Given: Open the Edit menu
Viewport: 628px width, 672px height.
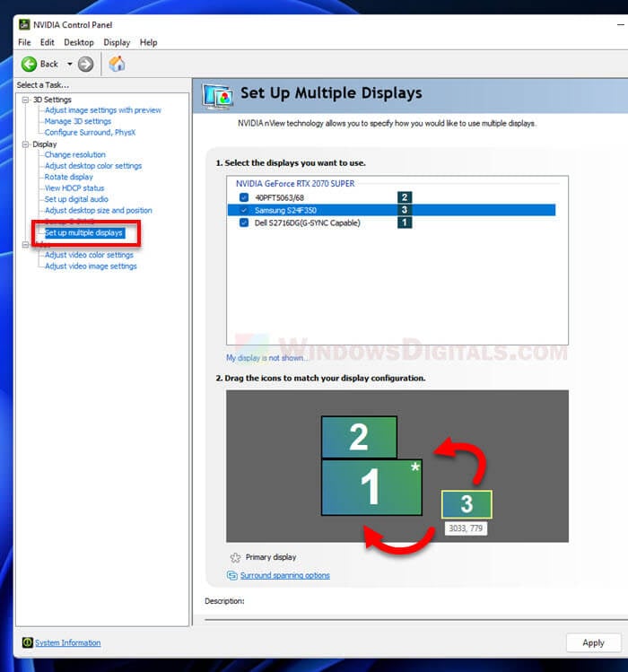Looking at the screenshot, I should pyautogui.click(x=48, y=42).
